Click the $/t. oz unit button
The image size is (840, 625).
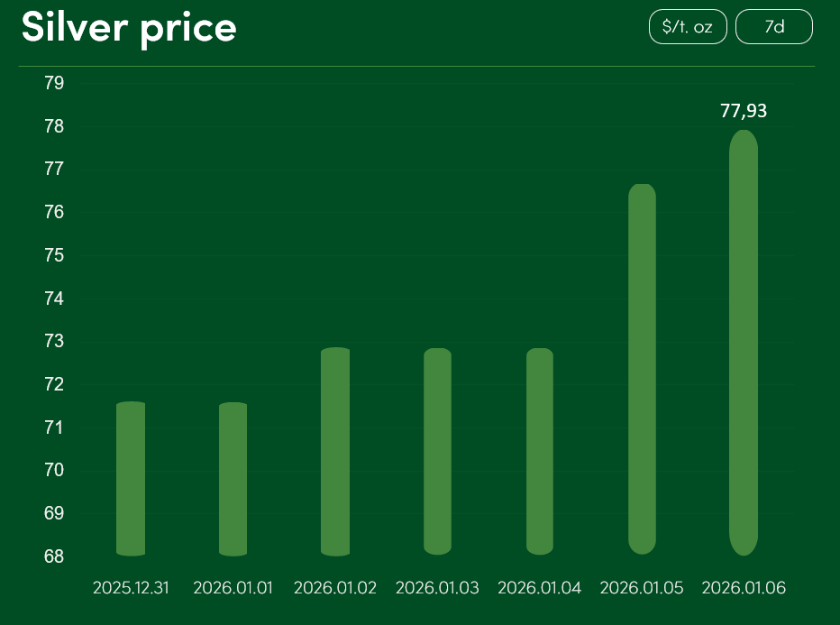coord(688,27)
